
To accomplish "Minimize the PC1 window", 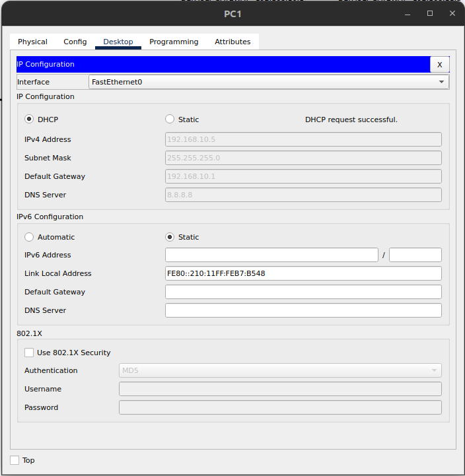I will 408,14.
